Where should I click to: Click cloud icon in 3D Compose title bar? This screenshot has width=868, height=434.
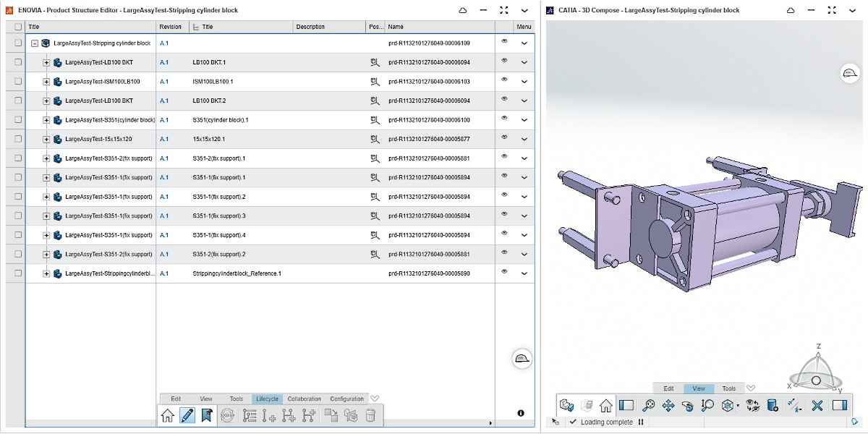[x=791, y=10]
